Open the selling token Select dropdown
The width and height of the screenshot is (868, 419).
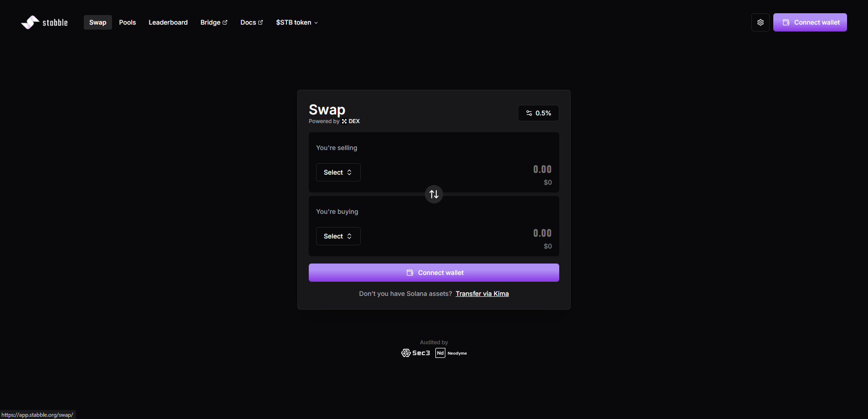[338, 172]
